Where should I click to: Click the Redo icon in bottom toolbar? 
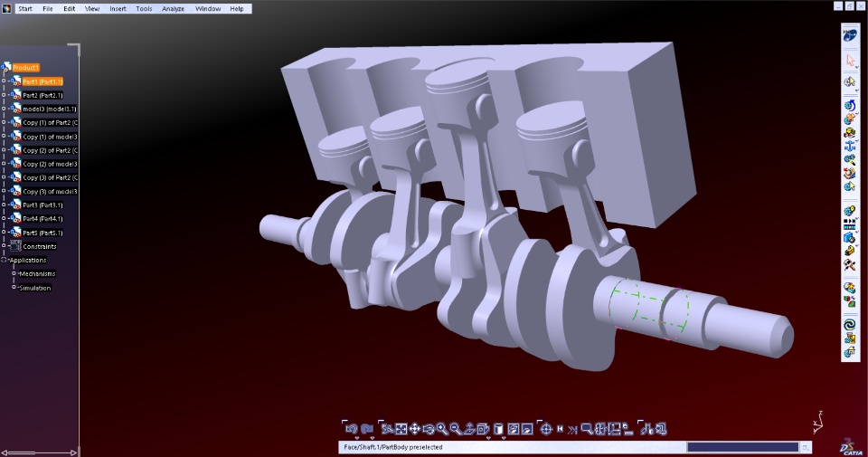click(366, 429)
